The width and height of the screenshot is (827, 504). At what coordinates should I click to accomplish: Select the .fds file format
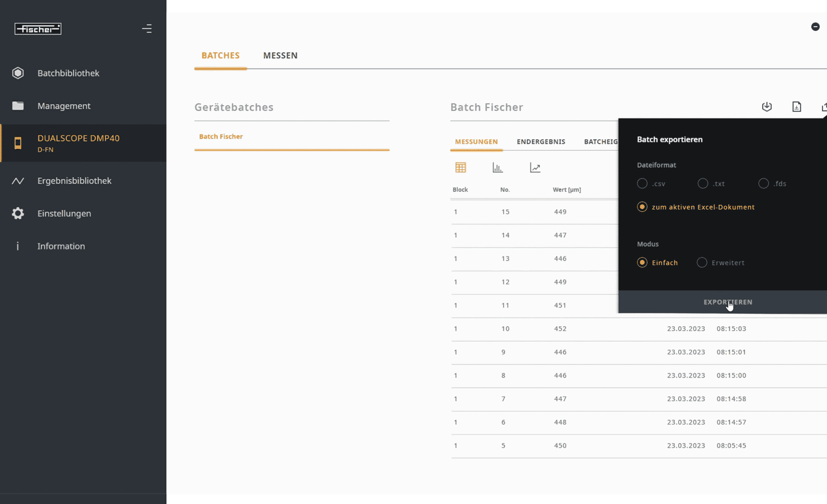pos(763,183)
